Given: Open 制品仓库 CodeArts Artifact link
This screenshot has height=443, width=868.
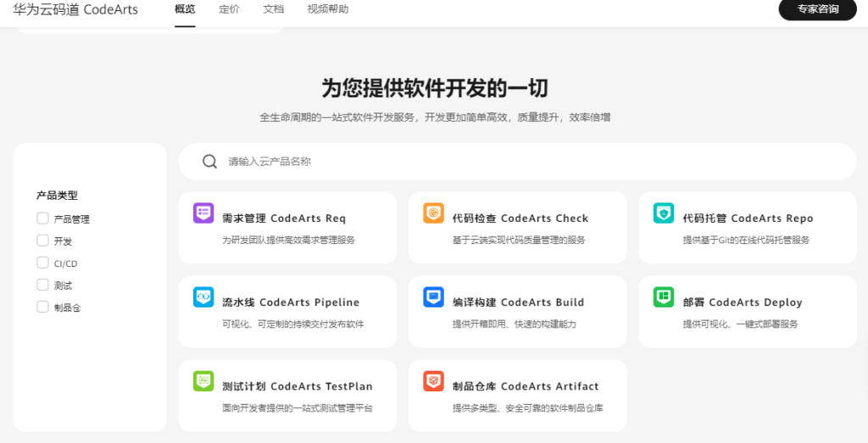Looking at the screenshot, I should point(526,386).
